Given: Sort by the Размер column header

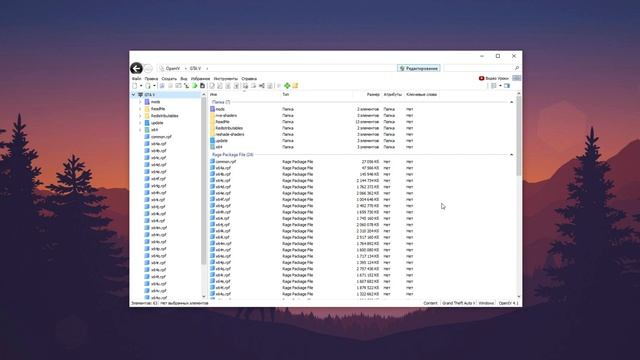Looking at the screenshot, I should pyautogui.click(x=373, y=95).
